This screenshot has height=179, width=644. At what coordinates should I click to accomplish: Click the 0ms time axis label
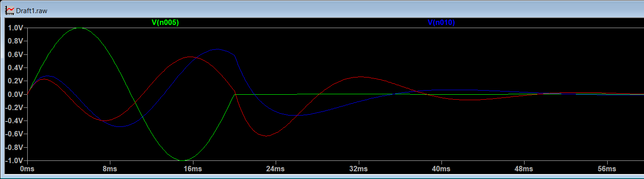coord(27,169)
